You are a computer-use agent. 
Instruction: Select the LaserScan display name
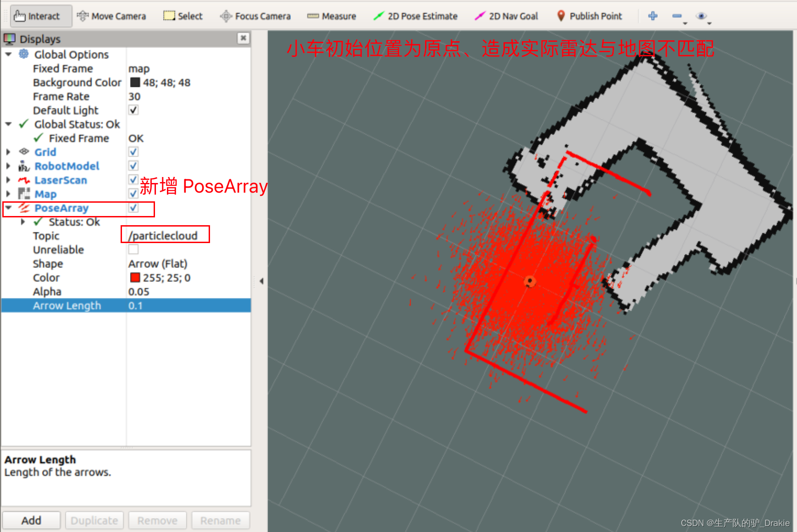(x=61, y=180)
